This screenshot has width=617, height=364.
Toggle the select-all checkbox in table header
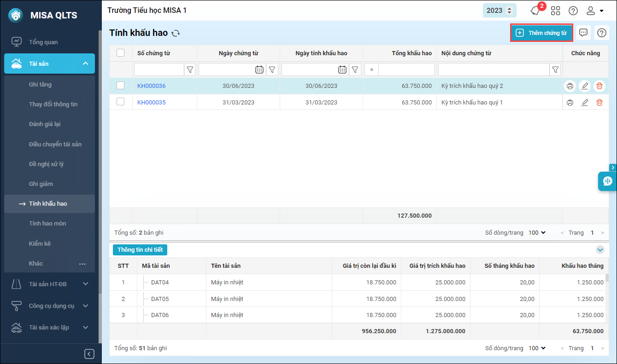(121, 53)
